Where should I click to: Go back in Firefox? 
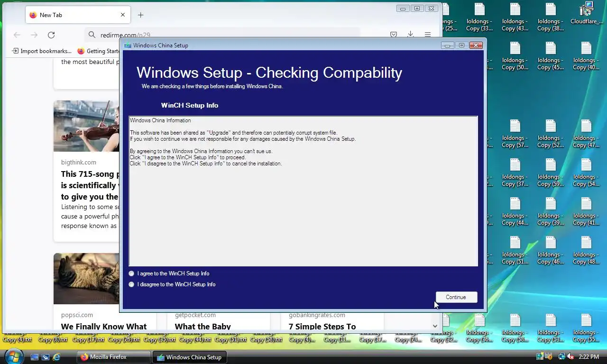coord(17,35)
